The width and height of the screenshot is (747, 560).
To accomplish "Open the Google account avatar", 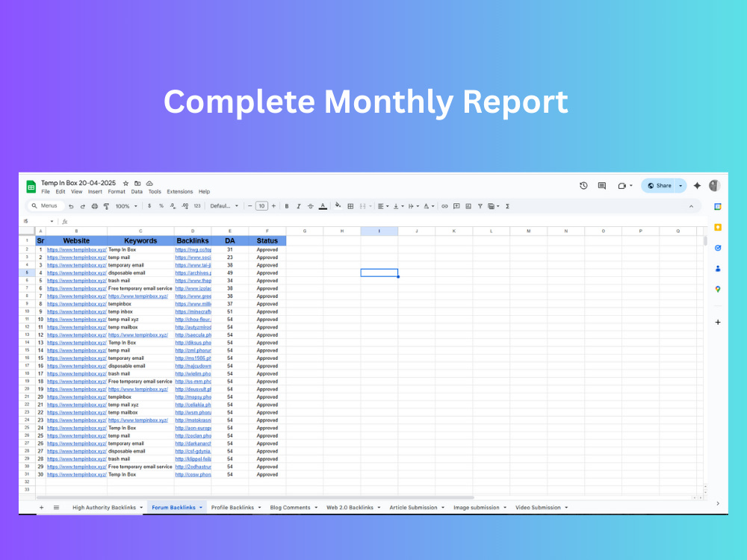I will pos(714,186).
